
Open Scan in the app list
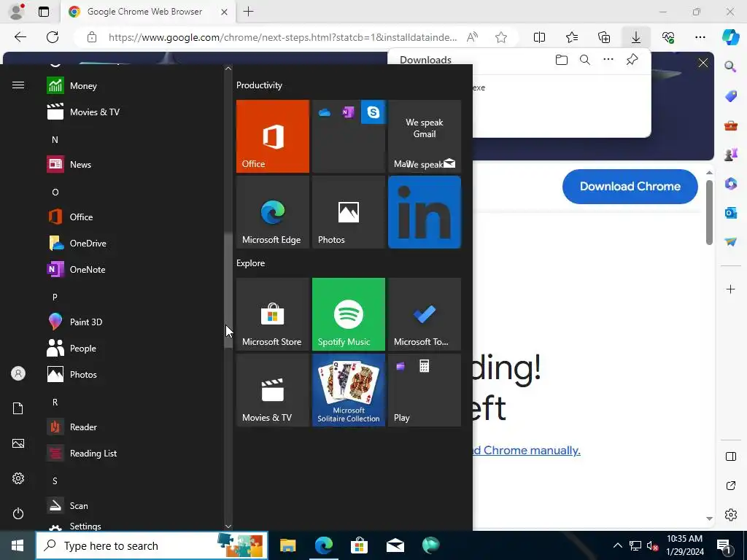[134, 505]
